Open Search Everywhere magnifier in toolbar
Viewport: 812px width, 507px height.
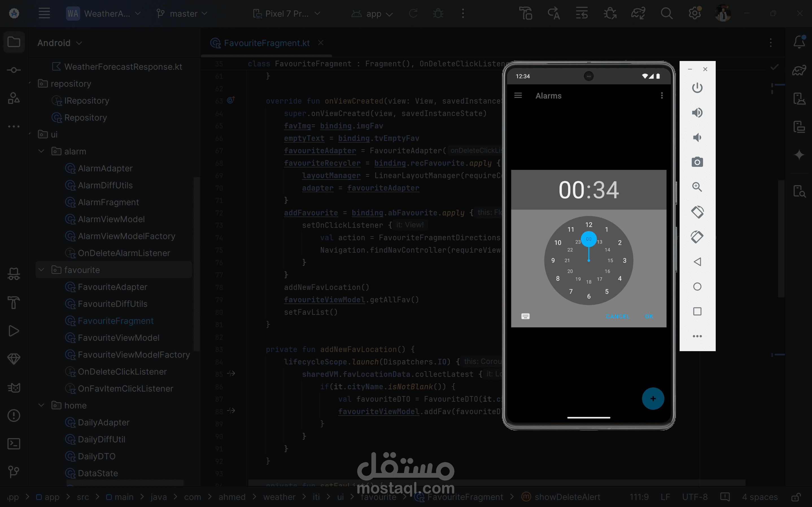667,14
